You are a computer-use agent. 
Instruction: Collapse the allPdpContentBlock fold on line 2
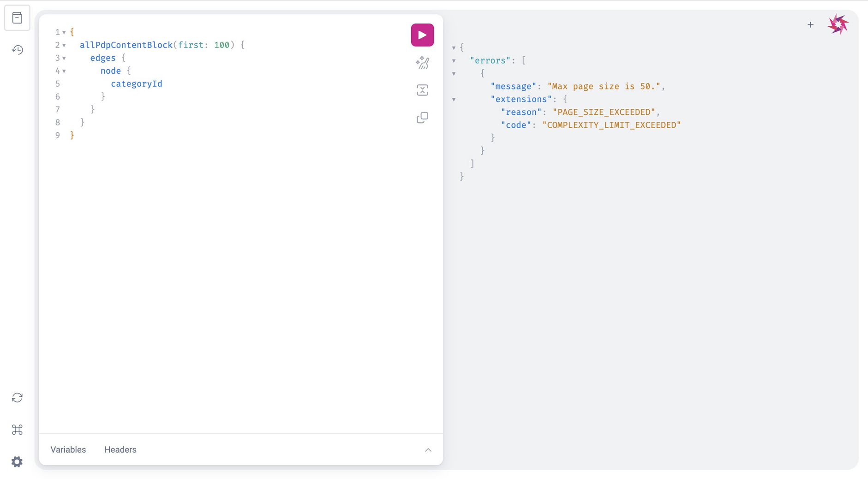[x=64, y=45]
